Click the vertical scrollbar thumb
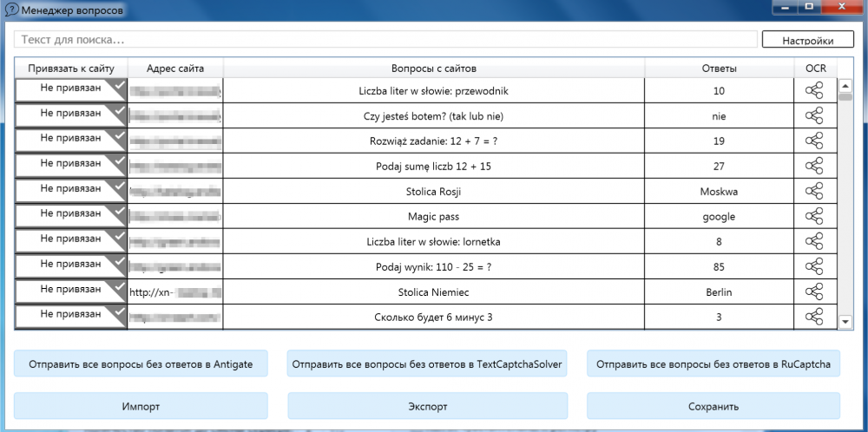Image resolution: width=868 pixels, height=432 pixels. point(845,97)
